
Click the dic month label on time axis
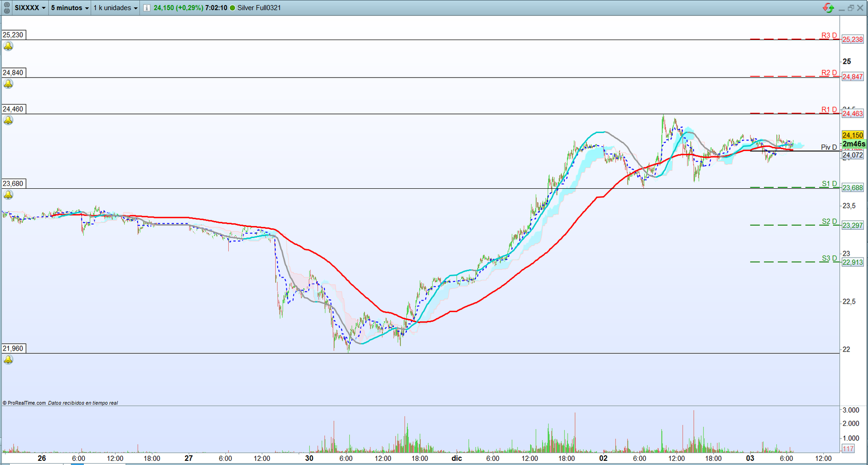[457, 458]
